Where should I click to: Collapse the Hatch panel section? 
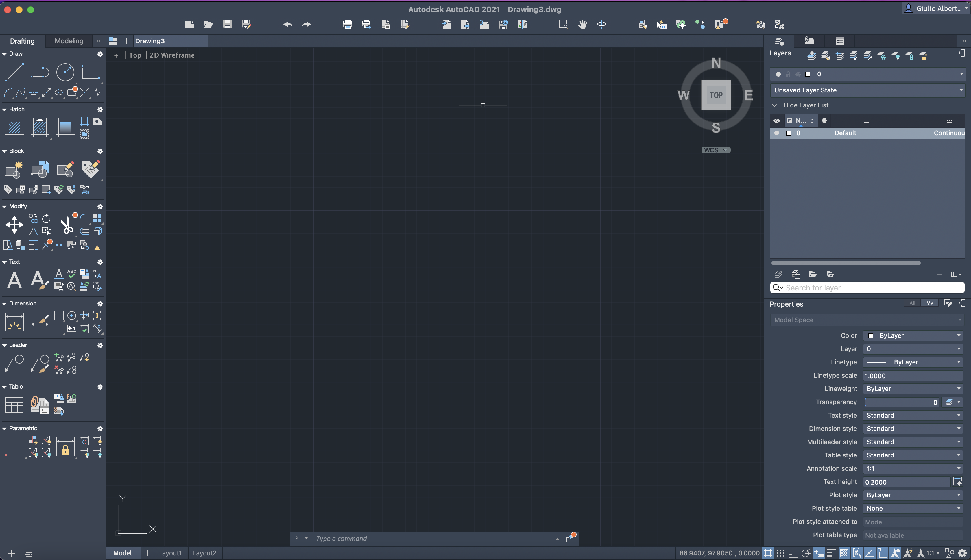click(5, 110)
